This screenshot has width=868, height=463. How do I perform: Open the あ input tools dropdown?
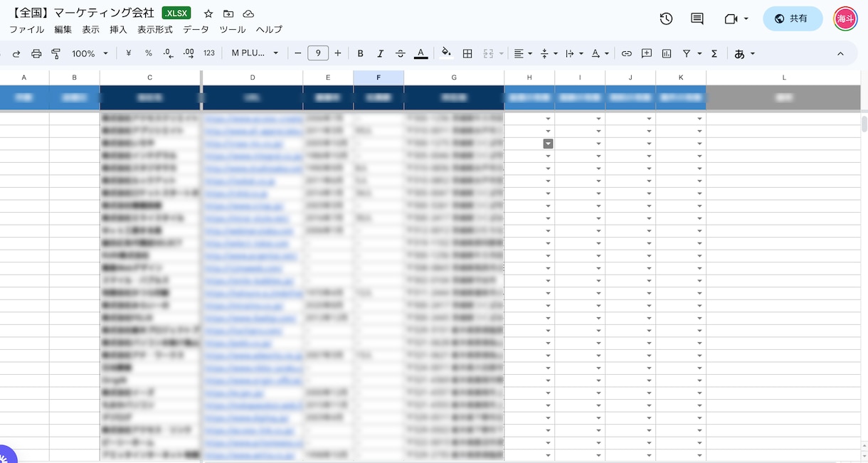coord(744,53)
